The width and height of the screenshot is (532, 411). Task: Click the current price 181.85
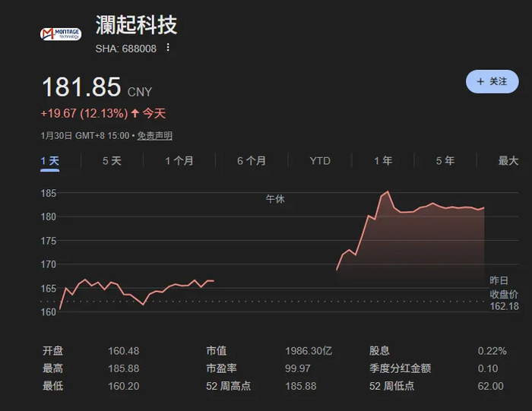[81, 87]
